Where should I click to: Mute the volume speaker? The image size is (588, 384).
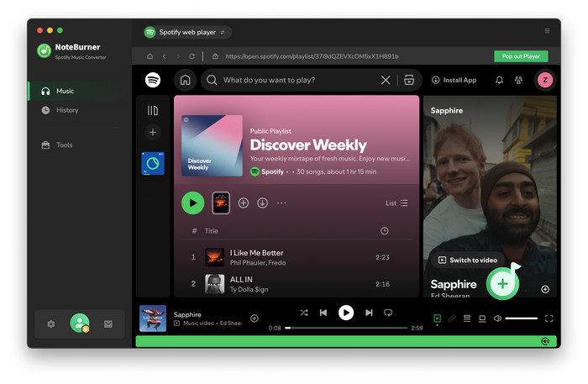[x=497, y=318]
